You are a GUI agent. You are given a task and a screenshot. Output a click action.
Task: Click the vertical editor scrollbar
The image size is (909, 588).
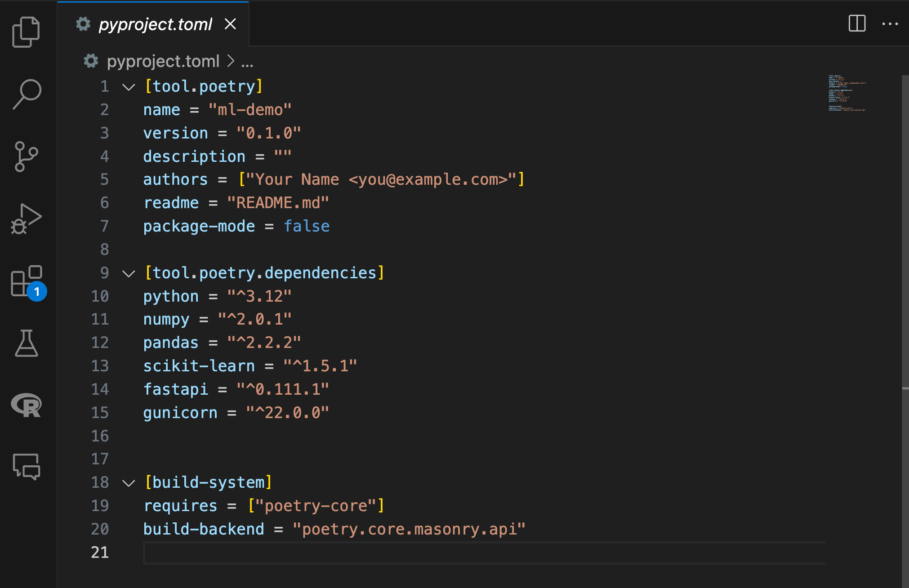coord(905,225)
